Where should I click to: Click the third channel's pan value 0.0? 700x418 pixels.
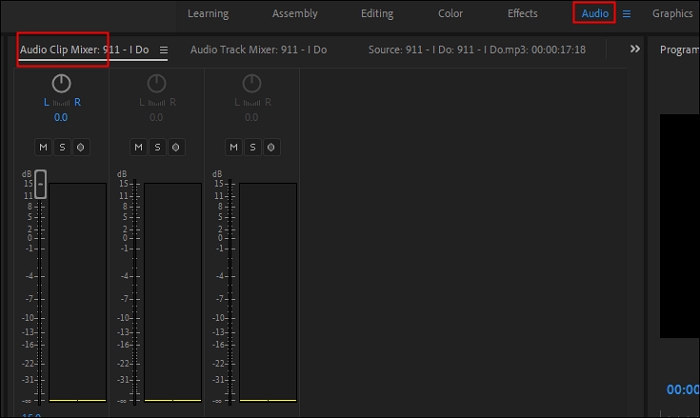pyautogui.click(x=251, y=117)
